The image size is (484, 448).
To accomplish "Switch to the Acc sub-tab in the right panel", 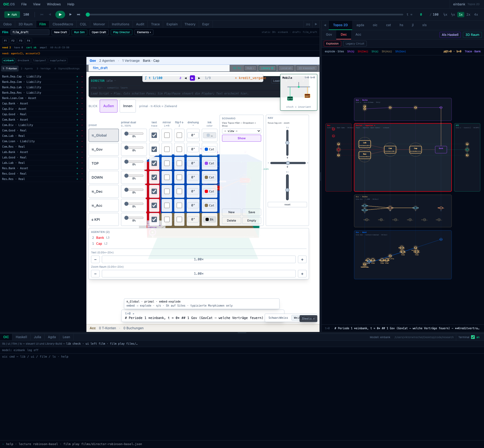I will point(358,35).
